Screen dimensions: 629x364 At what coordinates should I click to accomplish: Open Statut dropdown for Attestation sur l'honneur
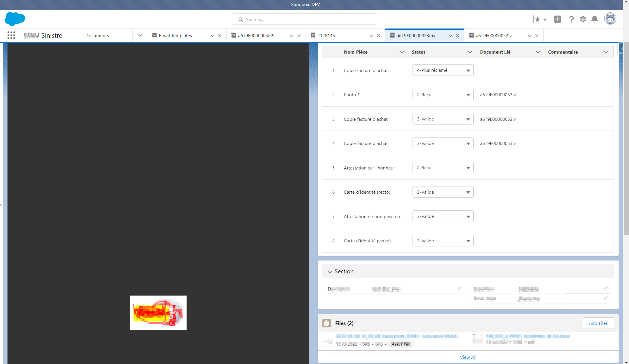tap(443, 168)
